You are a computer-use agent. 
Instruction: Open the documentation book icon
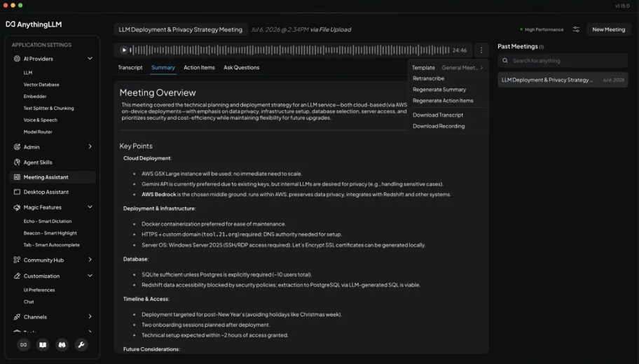click(43, 345)
